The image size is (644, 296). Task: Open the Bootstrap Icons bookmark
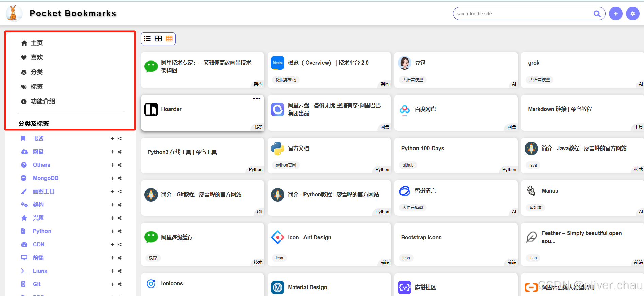point(456,244)
